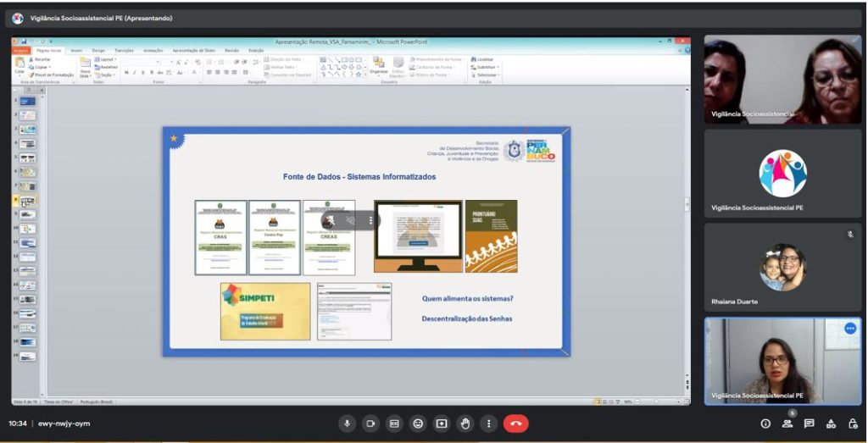Show the participants list
The image size is (868, 443).
tap(787, 424)
